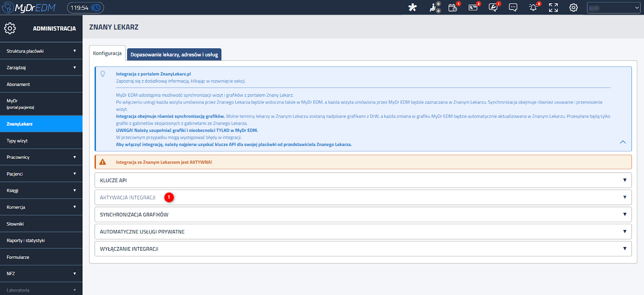Viewport: 644px width, 295px height.
Task: Expand the SYNCHRONIZACJA GRAFIKÓW section
Action: [363, 214]
